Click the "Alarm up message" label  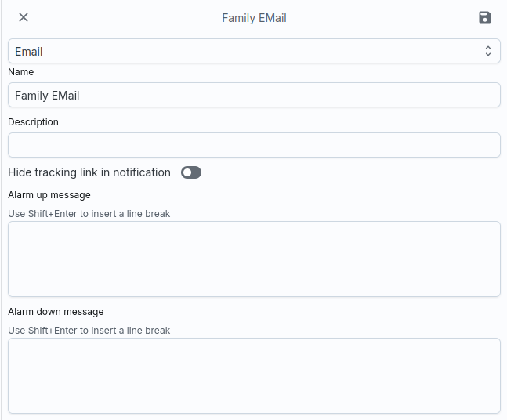pyautogui.click(x=49, y=194)
